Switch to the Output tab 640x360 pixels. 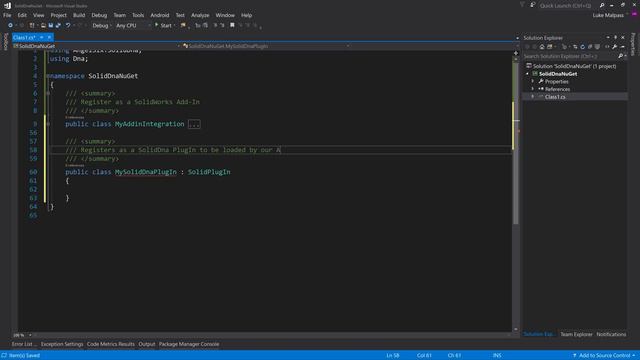click(x=147, y=344)
